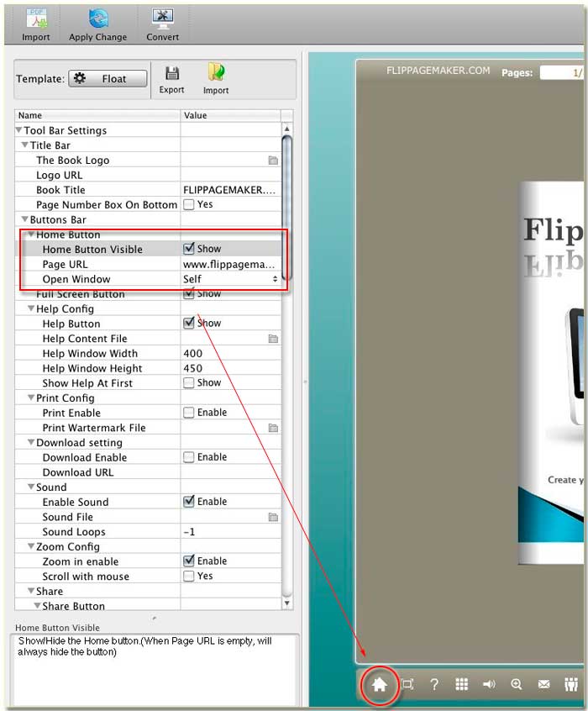Click the email envelope icon

click(x=544, y=684)
